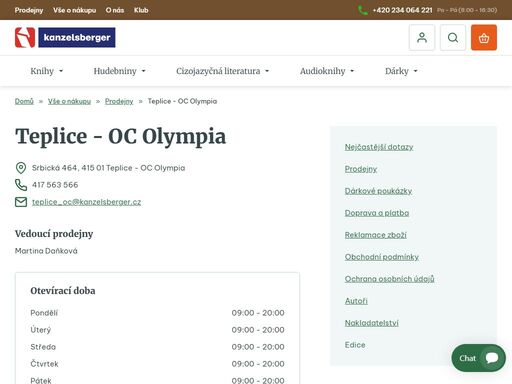The height and width of the screenshot is (384, 512).
Task: Open O nás in top bar
Action: point(115,10)
